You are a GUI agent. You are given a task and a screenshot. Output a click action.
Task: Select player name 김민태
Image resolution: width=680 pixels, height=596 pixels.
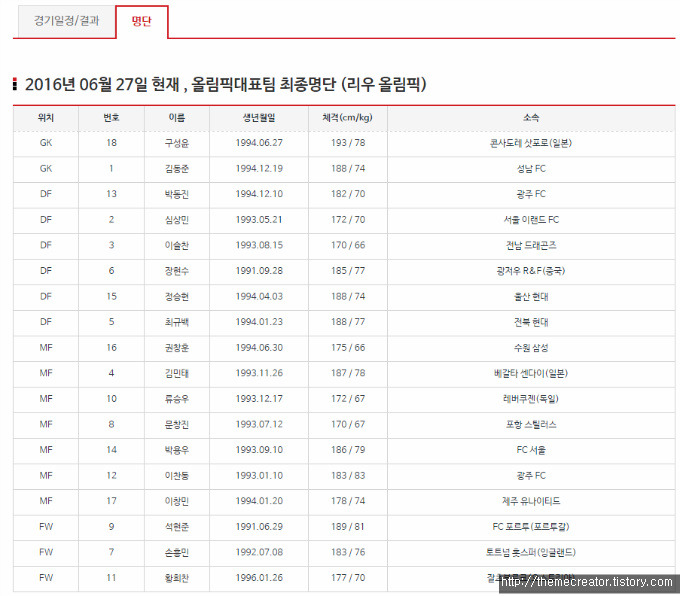tap(177, 373)
